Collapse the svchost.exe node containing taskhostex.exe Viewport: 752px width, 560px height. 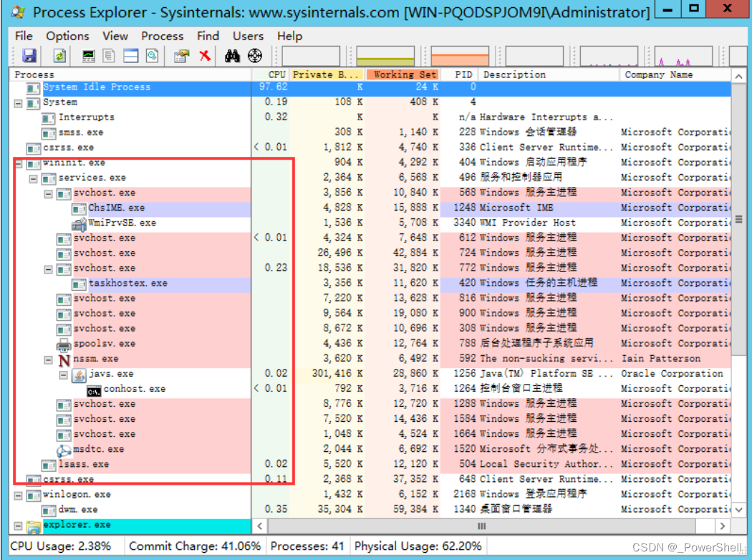pyautogui.click(x=49, y=269)
